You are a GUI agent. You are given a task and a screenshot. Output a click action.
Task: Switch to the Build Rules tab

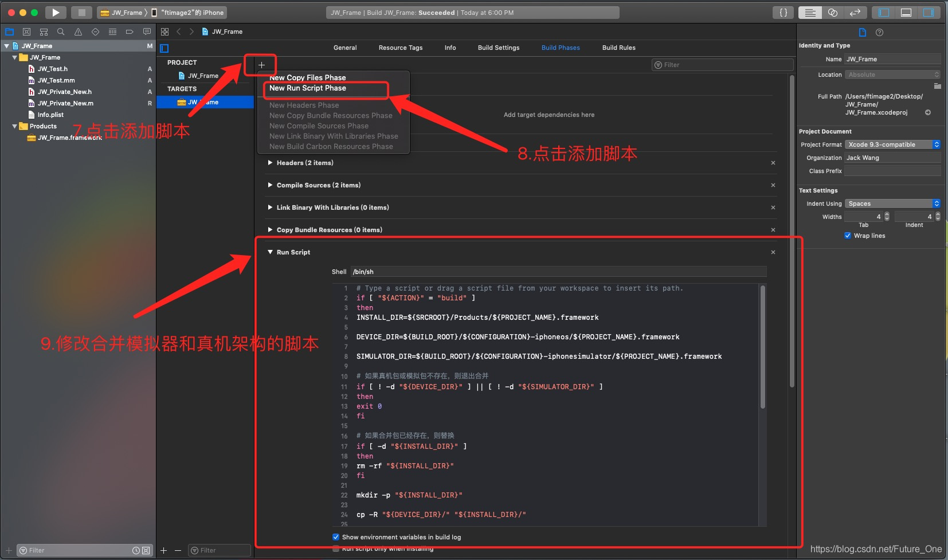point(619,48)
